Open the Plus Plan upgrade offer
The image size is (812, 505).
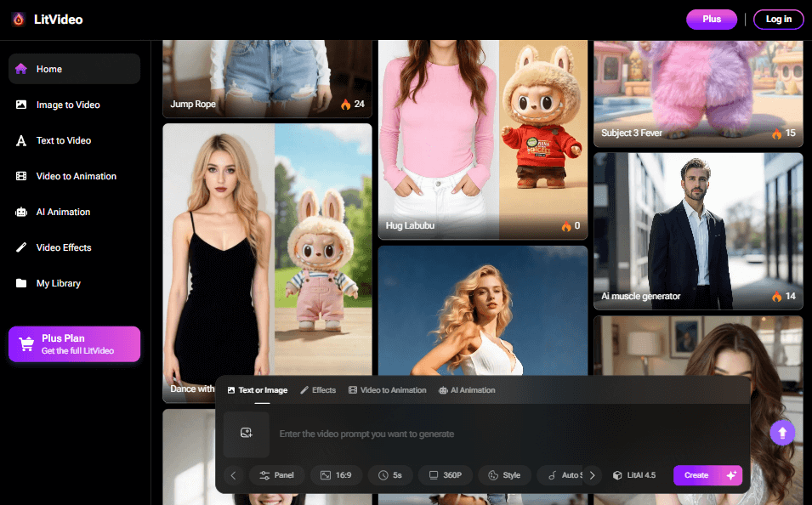click(x=74, y=343)
